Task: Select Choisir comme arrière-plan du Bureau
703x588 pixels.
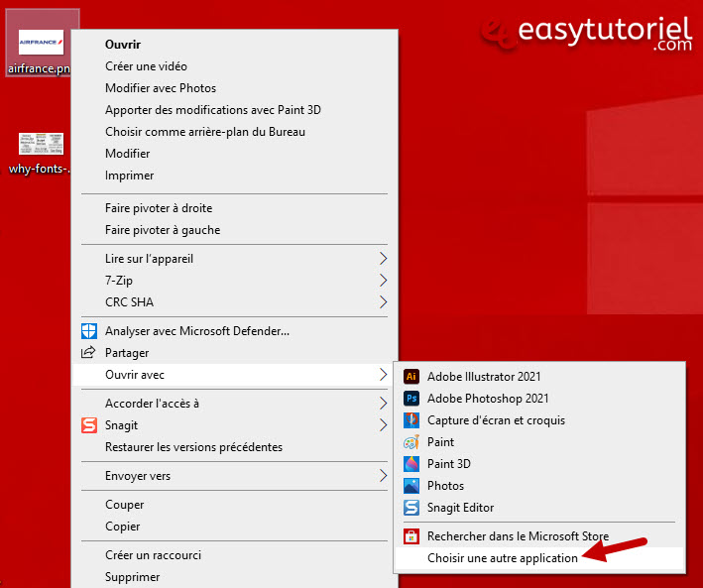Action: tap(234, 132)
